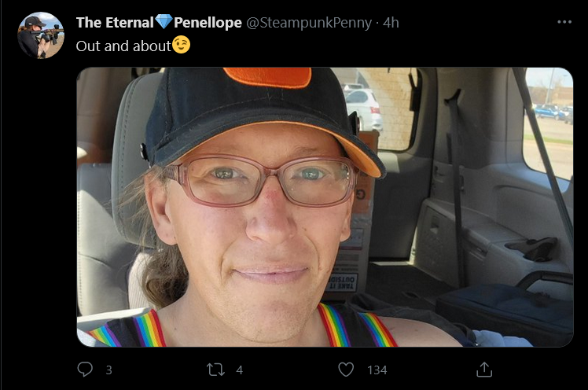This screenshot has width=588, height=390.
Task: Visit the @SteampunkPenny handle link
Action: click(309, 23)
